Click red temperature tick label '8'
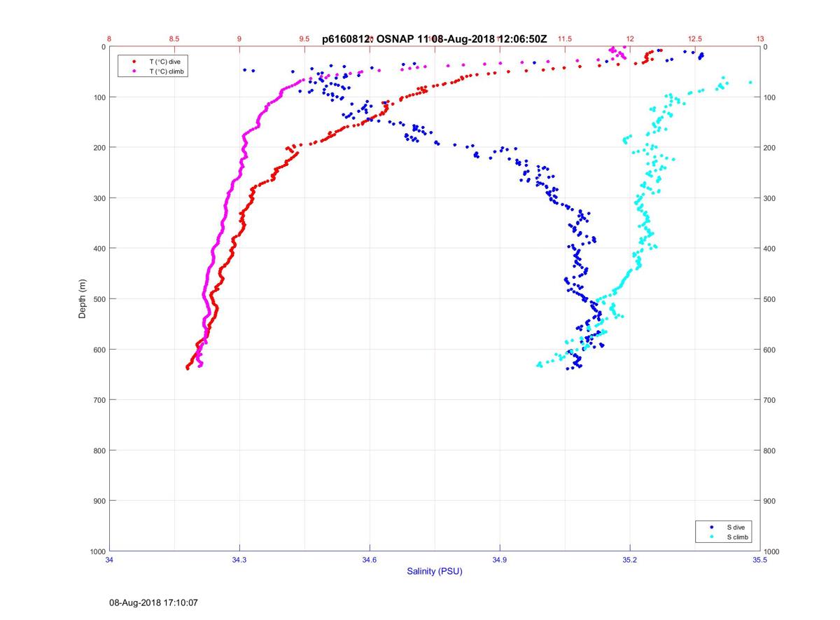 109,39
